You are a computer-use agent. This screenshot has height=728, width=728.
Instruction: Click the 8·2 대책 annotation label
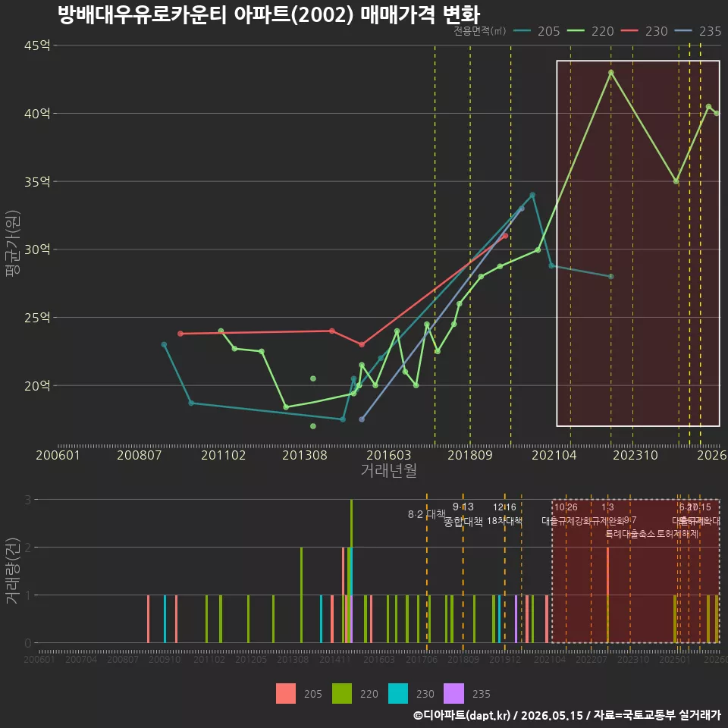pyautogui.click(x=426, y=514)
